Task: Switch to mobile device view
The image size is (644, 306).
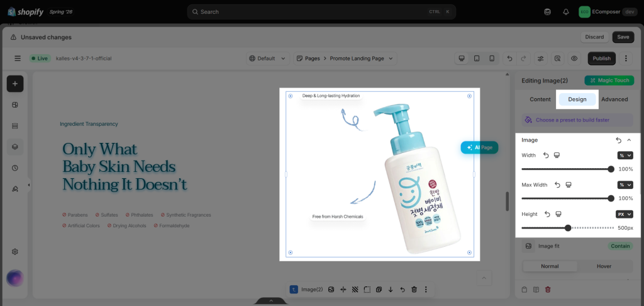Action: 492,59
